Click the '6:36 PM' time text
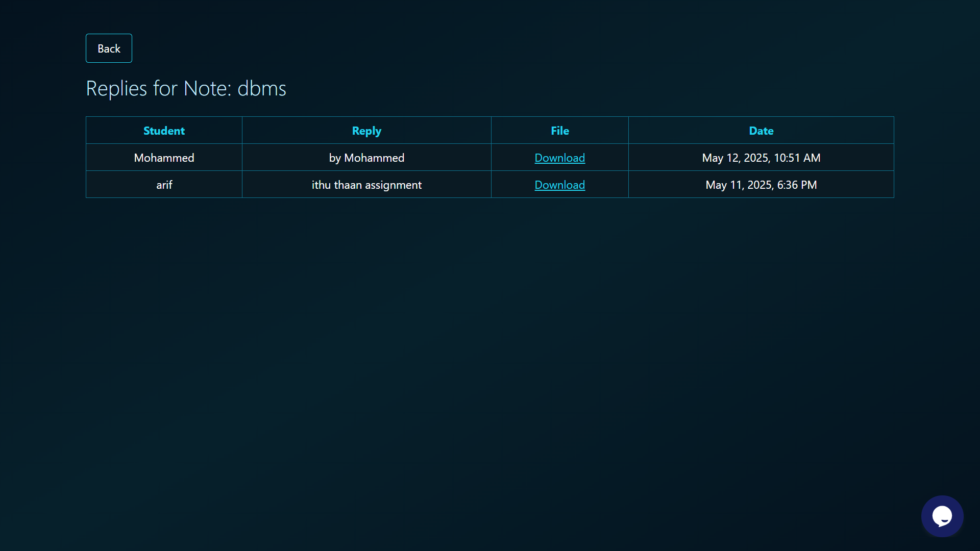The width and height of the screenshot is (980, 551). [x=797, y=185]
